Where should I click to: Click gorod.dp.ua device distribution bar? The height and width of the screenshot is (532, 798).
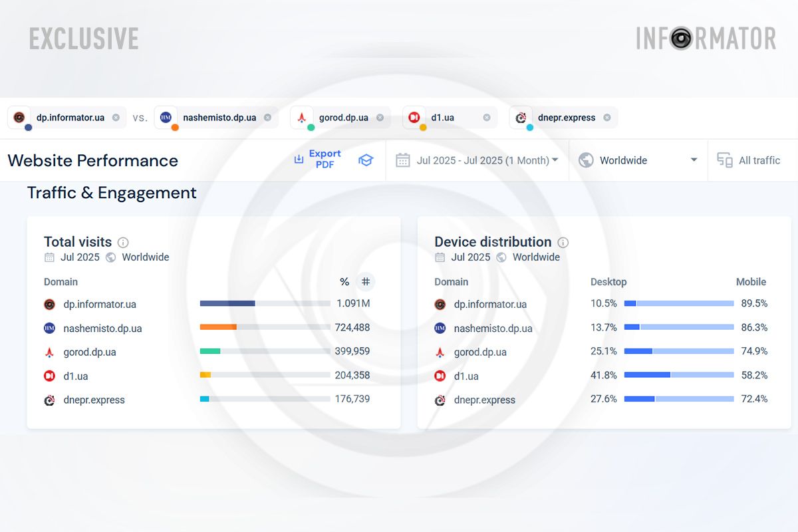678,351
